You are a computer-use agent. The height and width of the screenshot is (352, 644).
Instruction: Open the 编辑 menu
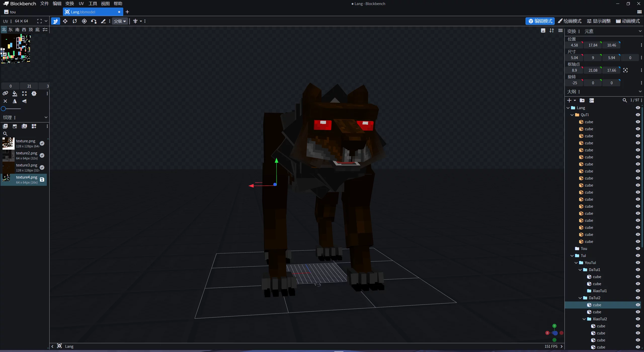pyautogui.click(x=57, y=4)
